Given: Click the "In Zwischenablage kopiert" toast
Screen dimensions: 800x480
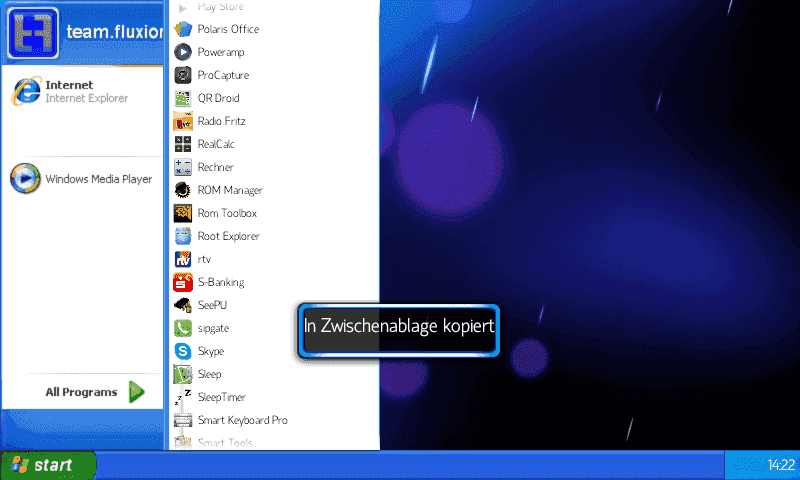Looking at the screenshot, I should click(398, 331).
